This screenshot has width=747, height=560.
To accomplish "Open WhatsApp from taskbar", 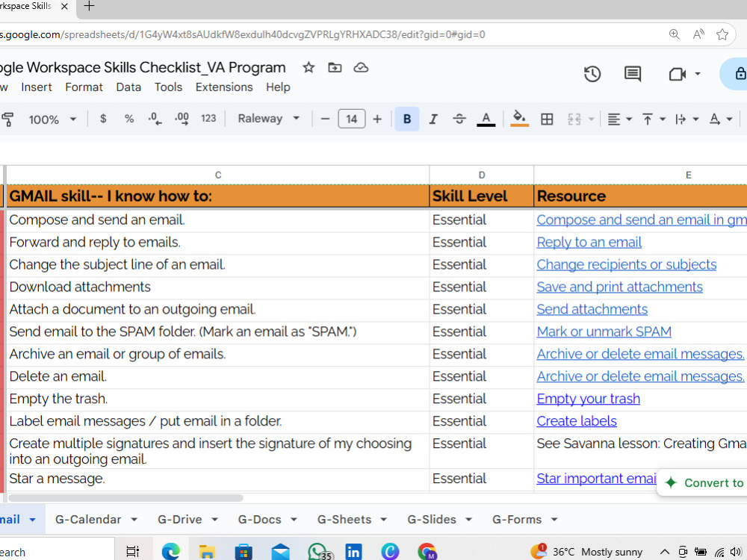I will 318,552.
